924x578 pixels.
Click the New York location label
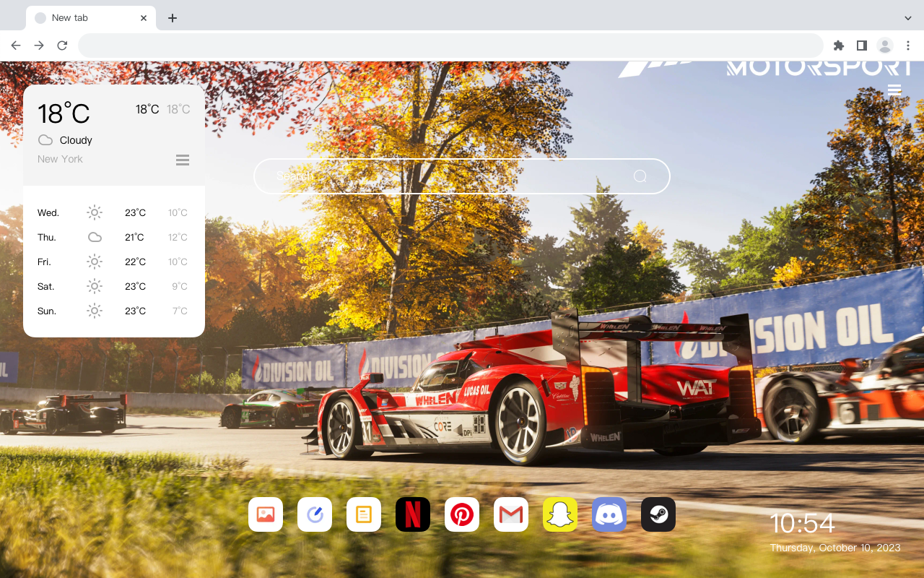tap(60, 159)
